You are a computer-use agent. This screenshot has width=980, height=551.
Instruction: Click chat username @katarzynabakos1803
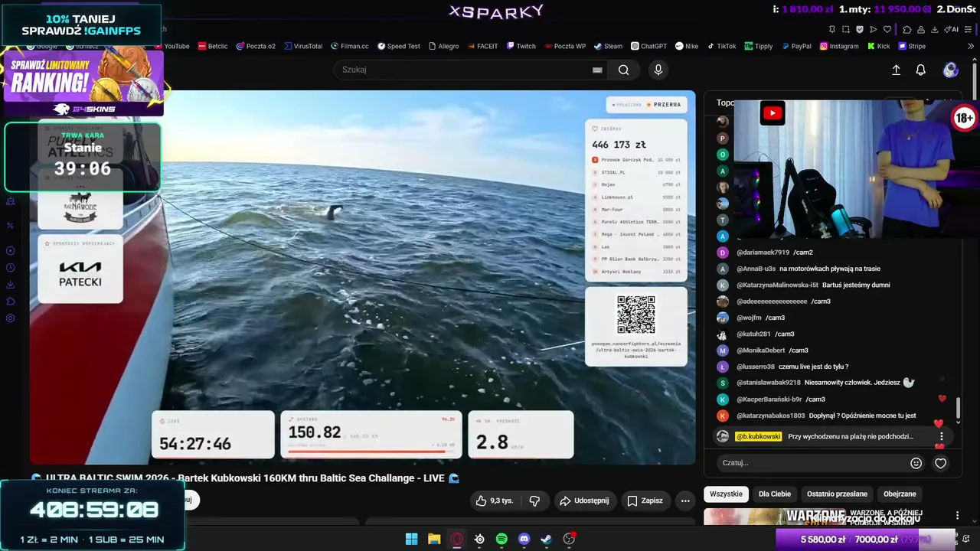[770, 416]
